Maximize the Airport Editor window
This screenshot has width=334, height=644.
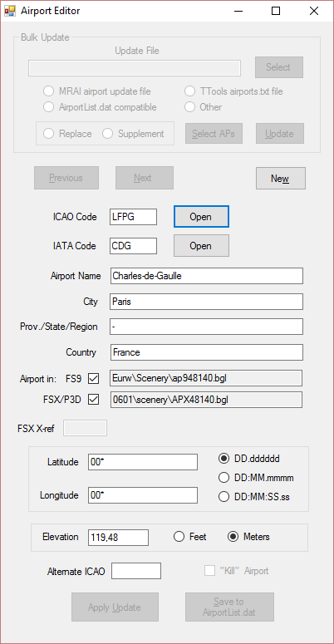point(276,11)
